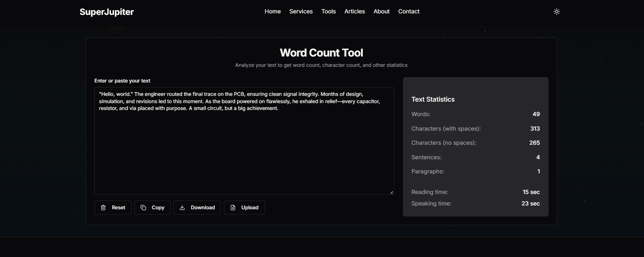
Task: Click the Speaking time value 23 sec
Action: pos(531,204)
